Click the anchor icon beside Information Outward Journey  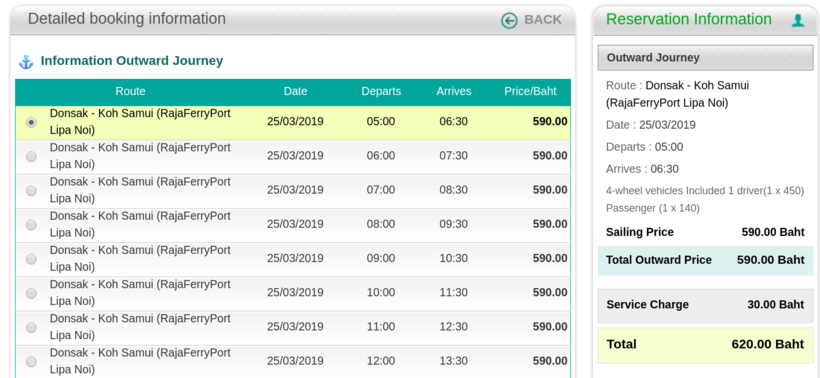(x=26, y=62)
